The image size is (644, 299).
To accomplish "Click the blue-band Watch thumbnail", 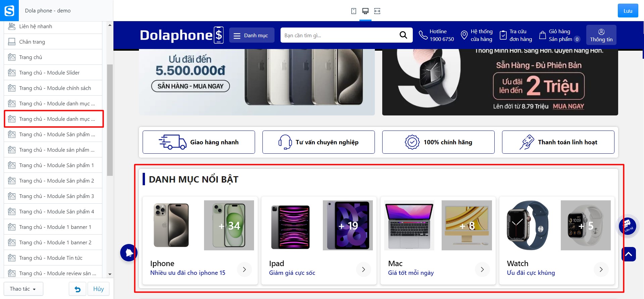I will 528,225.
